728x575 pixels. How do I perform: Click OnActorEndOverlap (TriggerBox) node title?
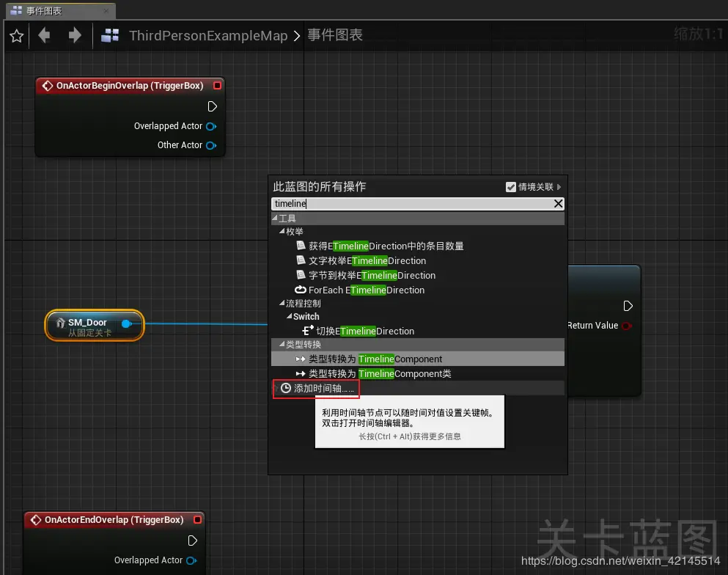(x=114, y=520)
